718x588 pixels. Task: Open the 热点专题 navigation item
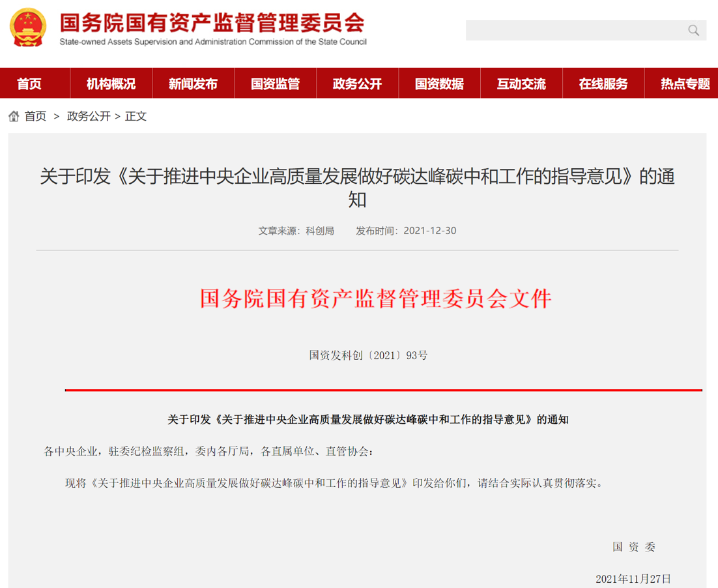pos(684,84)
